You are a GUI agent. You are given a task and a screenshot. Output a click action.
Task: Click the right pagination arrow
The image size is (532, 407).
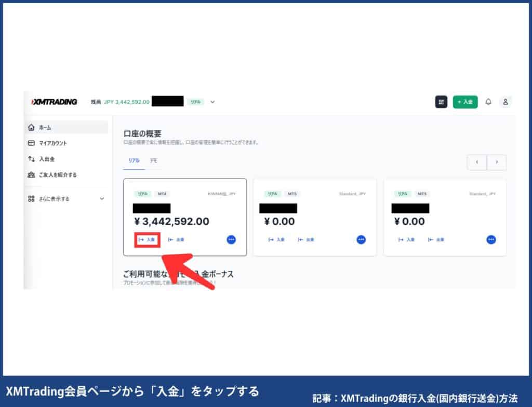pyautogui.click(x=497, y=162)
